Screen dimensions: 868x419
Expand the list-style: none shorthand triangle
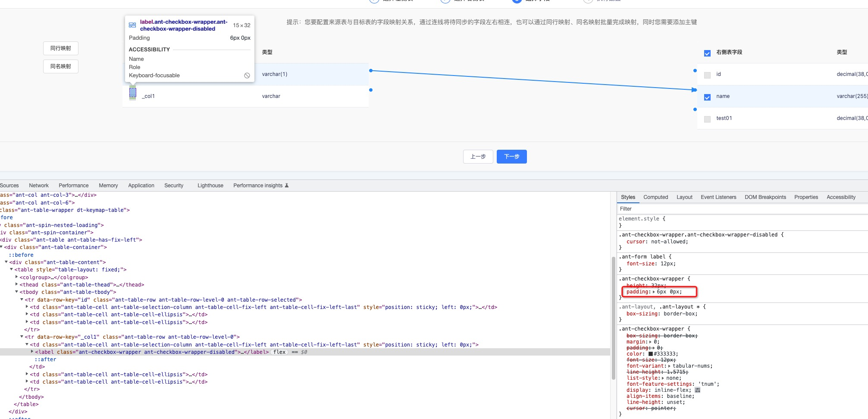point(663,378)
